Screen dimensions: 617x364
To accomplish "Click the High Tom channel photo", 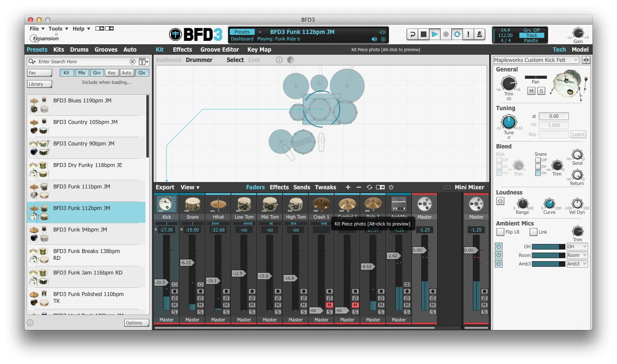I will point(296,204).
